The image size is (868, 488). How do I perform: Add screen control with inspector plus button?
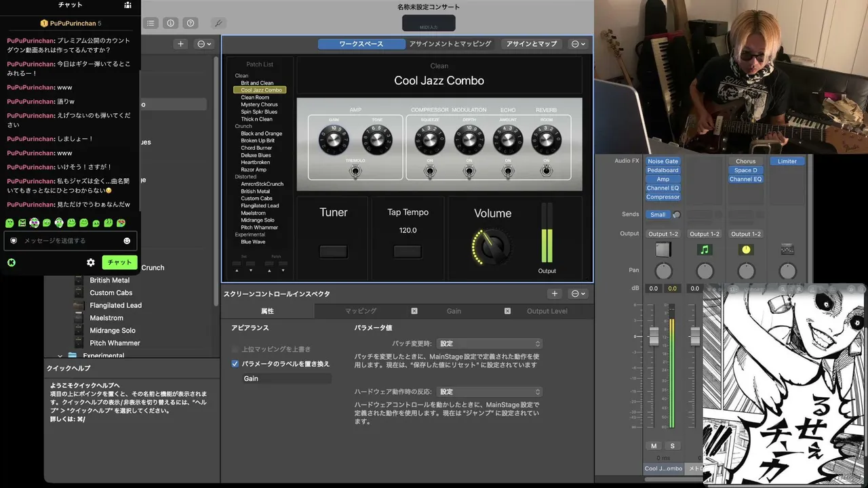click(555, 293)
